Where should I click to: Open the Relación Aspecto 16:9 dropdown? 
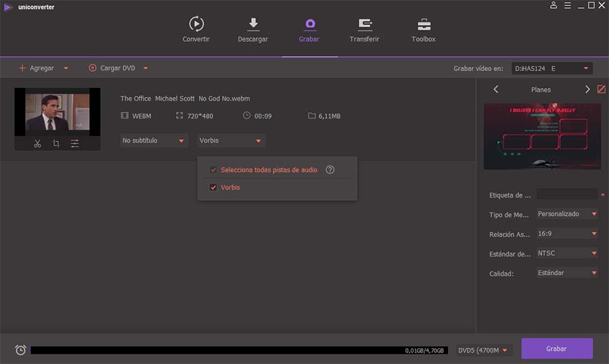pos(567,233)
